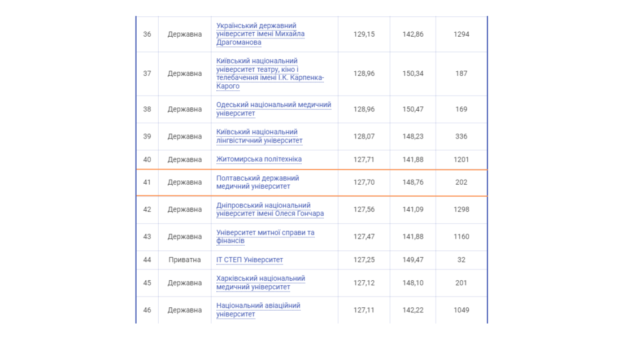The width and height of the screenshot is (644, 339).
Task: Click 128,96 in the row ranked 37
Action: click(x=364, y=73)
